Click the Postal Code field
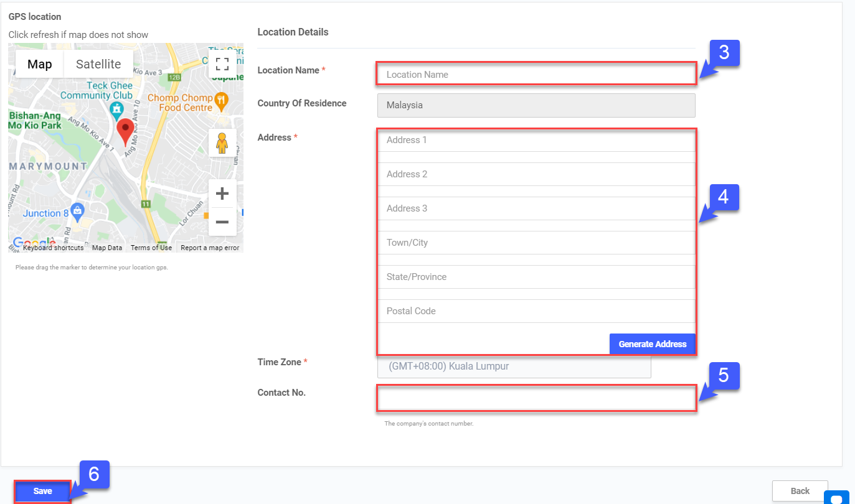This screenshot has height=504, width=855. point(536,311)
